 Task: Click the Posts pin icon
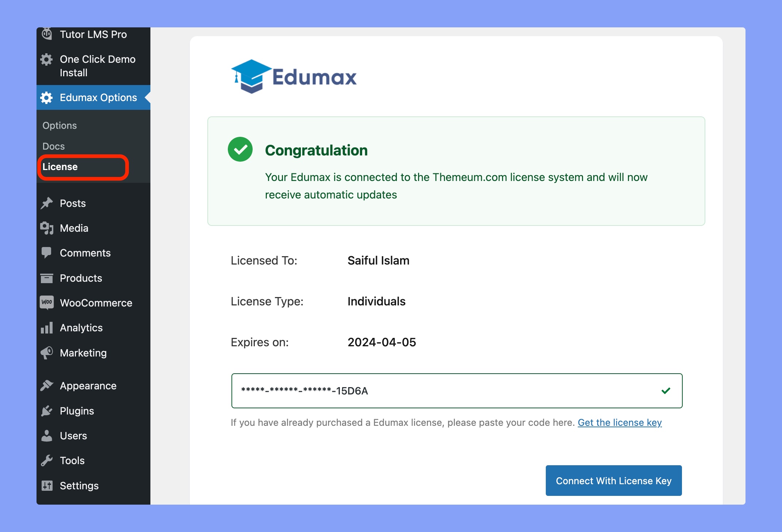pos(47,203)
